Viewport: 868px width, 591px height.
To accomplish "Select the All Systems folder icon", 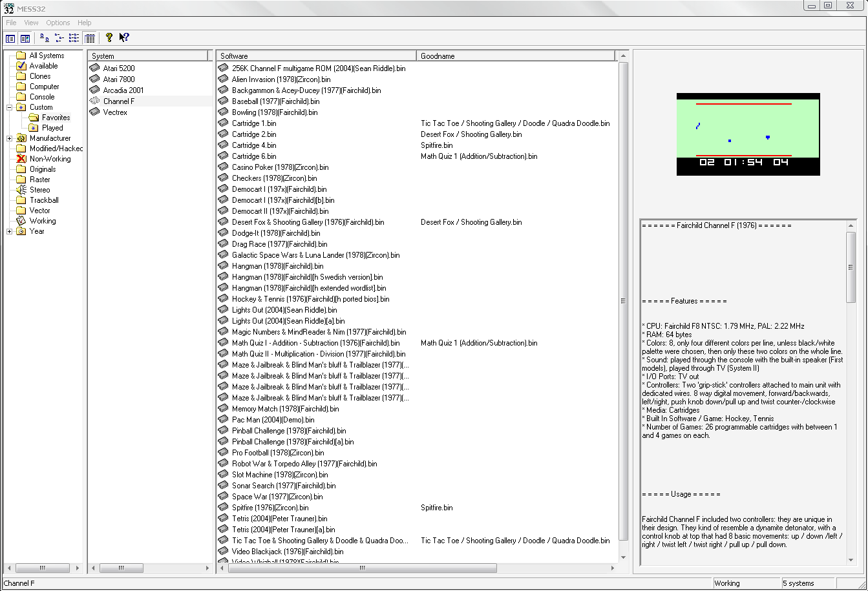I will pos(21,56).
